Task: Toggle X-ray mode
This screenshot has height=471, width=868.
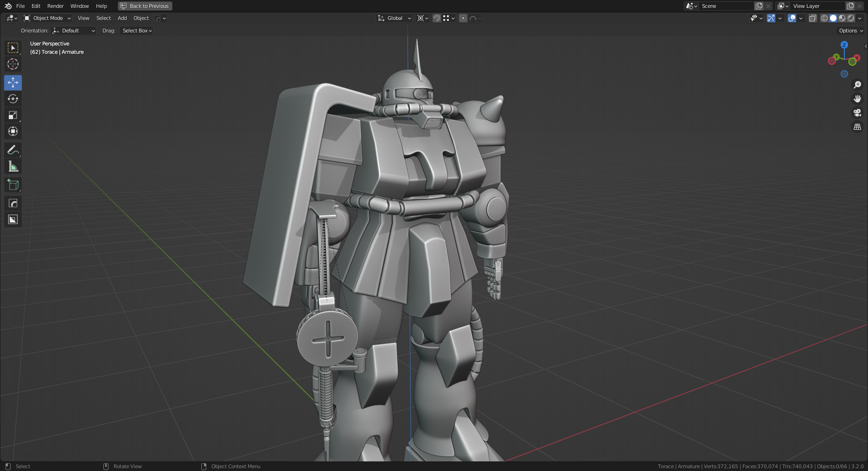Action: (812, 18)
